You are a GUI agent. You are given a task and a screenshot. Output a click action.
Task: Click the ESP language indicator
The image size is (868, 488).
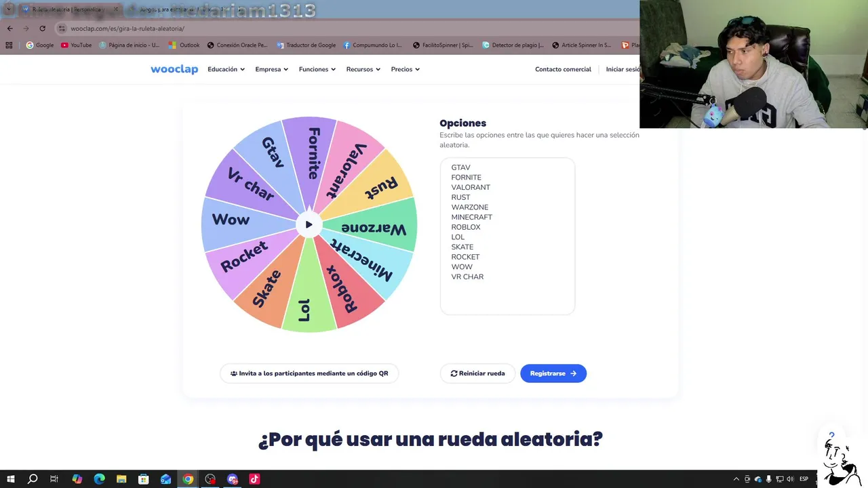pyautogui.click(x=804, y=479)
